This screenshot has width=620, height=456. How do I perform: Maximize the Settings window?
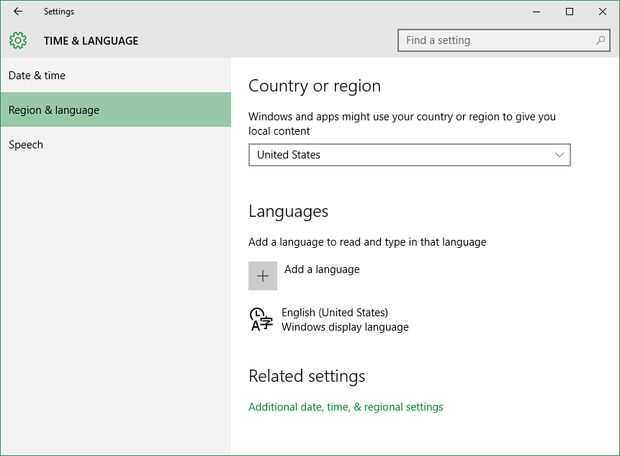click(x=569, y=11)
